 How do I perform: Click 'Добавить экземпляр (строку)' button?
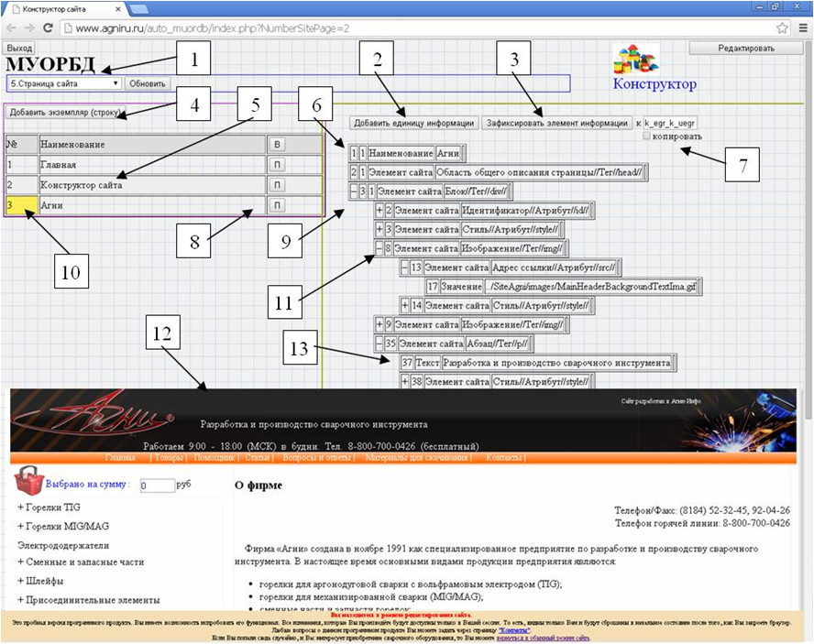[x=65, y=112]
